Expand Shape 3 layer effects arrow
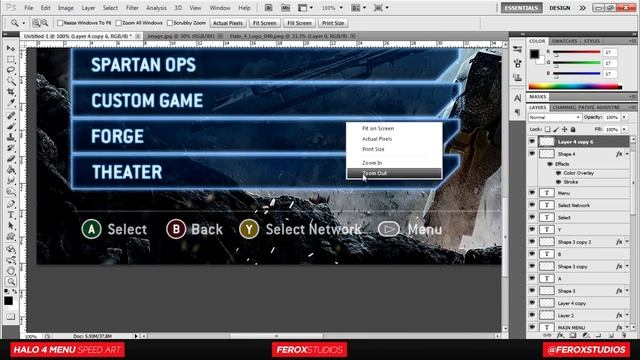Image resolution: width=640 pixels, height=360 pixels. 627,291
